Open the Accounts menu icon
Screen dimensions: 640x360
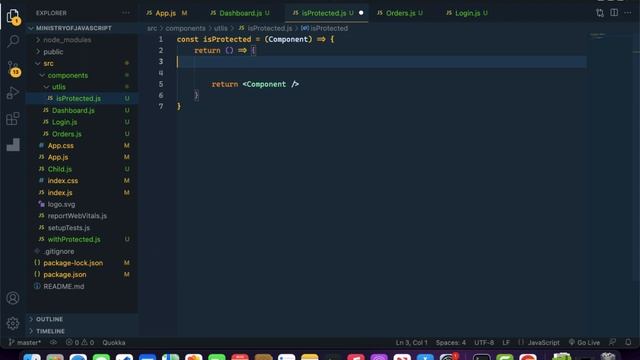13,298
